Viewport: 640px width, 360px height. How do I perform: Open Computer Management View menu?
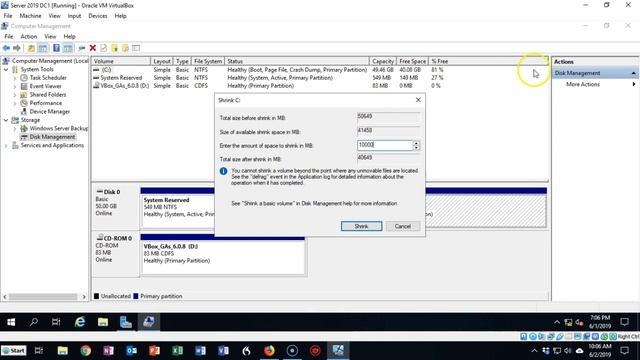[x=50, y=36]
